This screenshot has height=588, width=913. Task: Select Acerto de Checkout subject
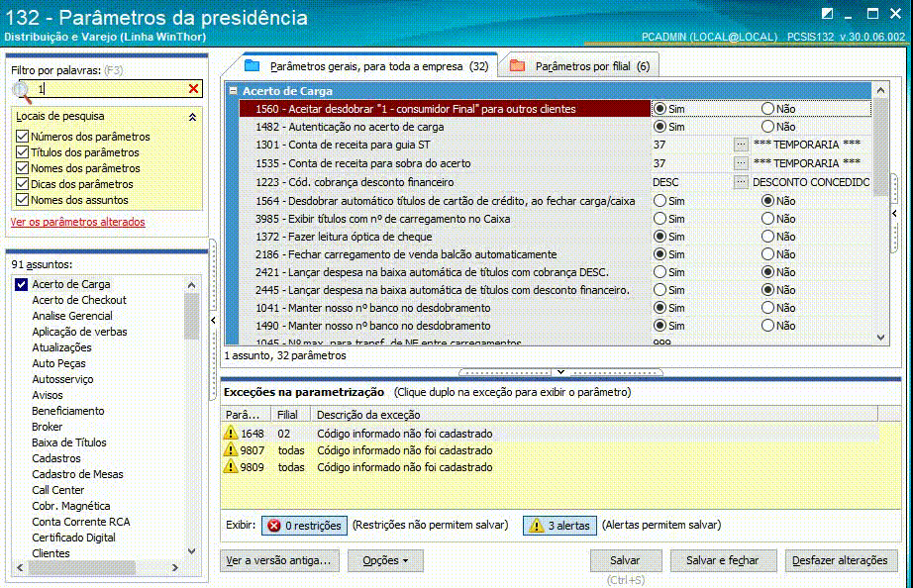coord(79,300)
